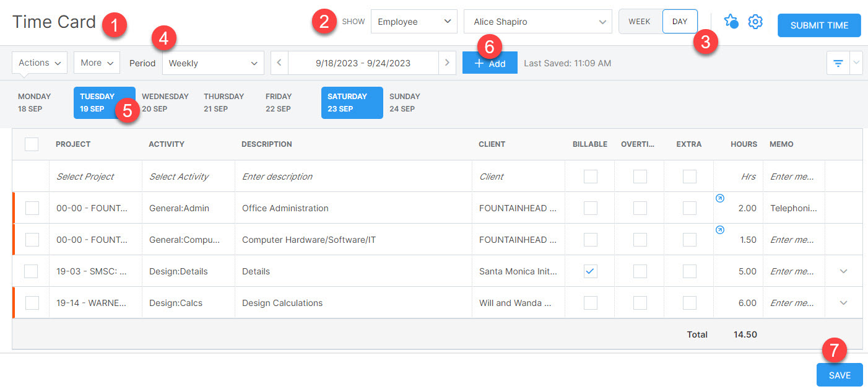Open settings via the gear icon
The width and height of the screenshot is (868, 389).
(755, 21)
